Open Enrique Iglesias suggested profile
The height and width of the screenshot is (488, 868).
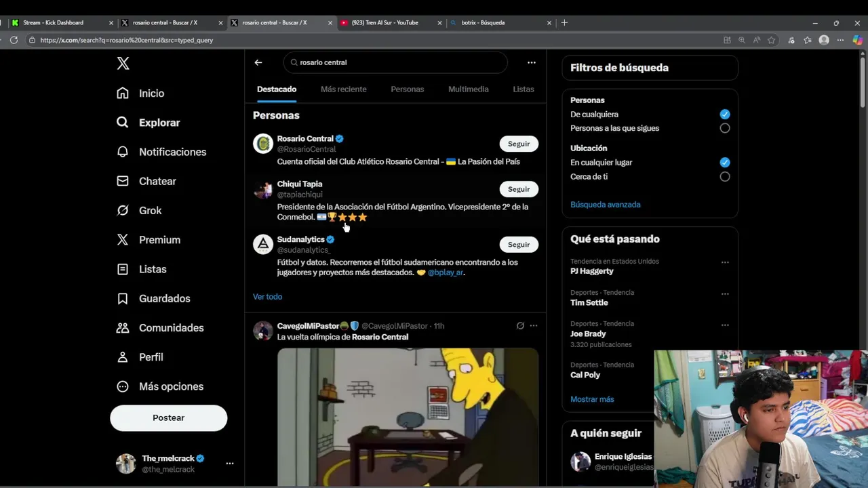(x=623, y=457)
